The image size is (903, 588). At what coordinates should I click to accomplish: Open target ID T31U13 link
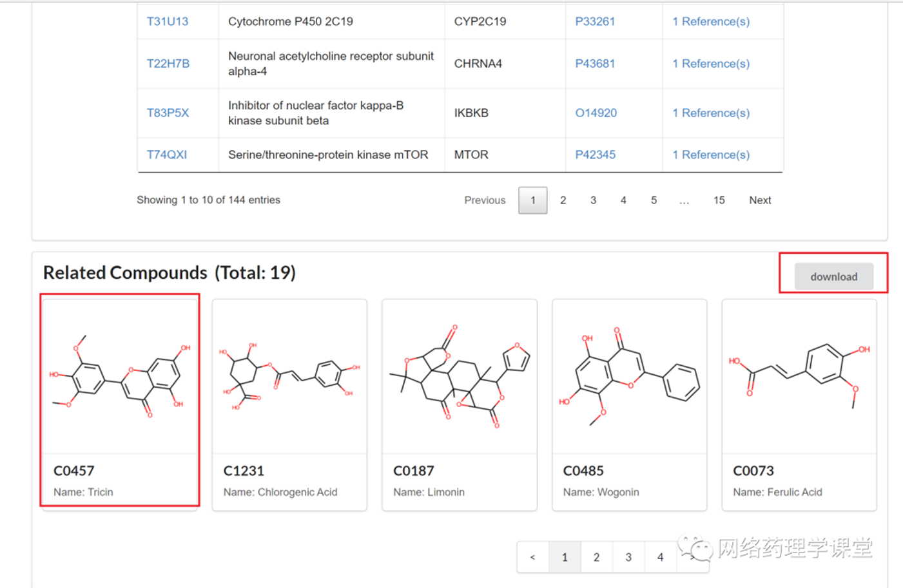coord(168,21)
